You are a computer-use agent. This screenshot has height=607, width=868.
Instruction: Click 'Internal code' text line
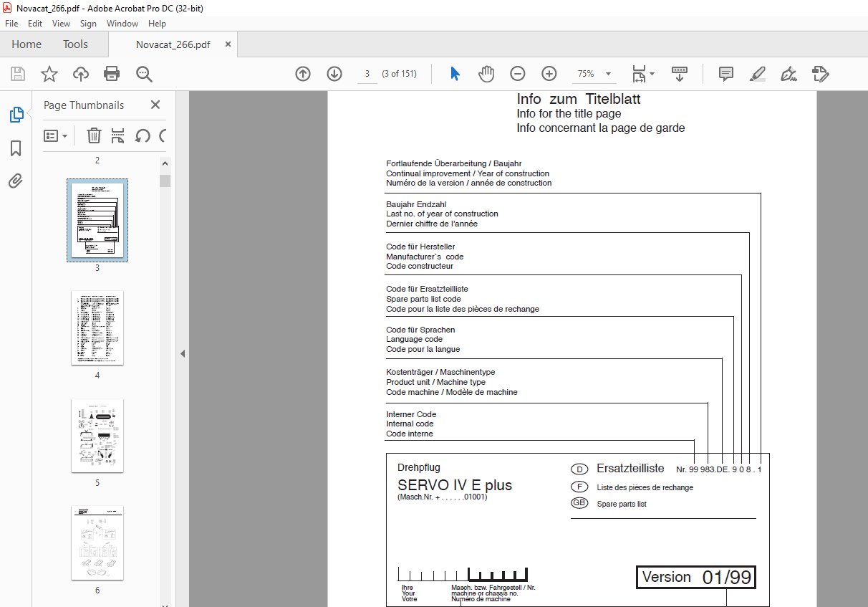coord(410,424)
